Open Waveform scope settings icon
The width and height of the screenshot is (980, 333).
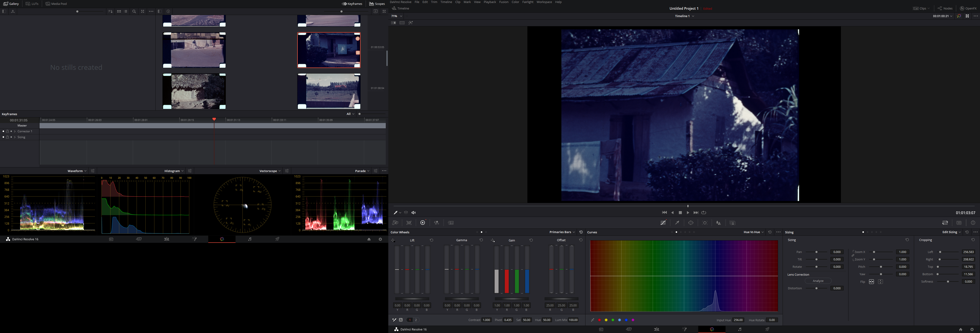[x=93, y=171]
